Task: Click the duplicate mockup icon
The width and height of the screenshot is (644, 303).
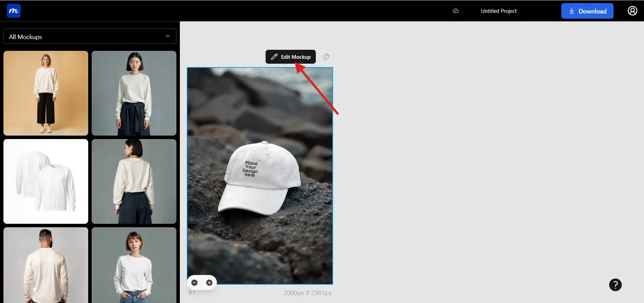Action: (326, 57)
